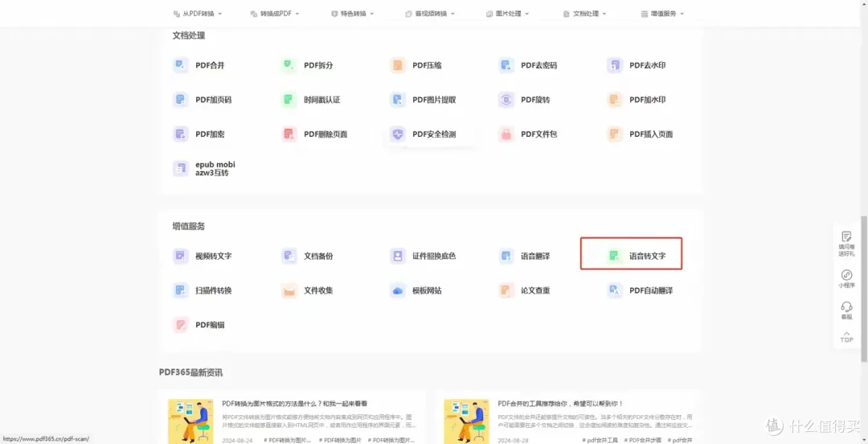
Task: Open the PDF旋转 tool icon
Action: (x=506, y=100)
